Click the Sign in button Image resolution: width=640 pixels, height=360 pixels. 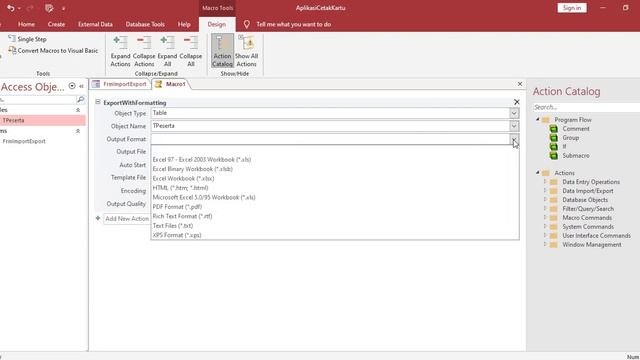tap(572, 8)
